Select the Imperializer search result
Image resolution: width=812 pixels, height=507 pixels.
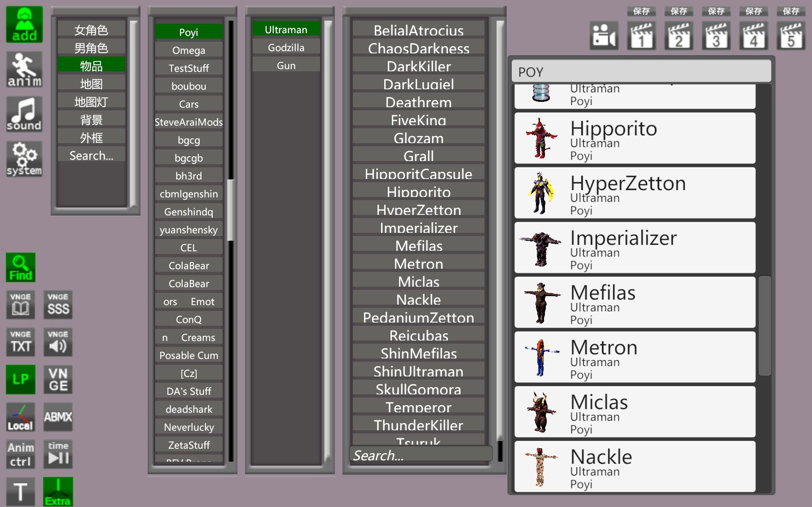coord(635,248)
